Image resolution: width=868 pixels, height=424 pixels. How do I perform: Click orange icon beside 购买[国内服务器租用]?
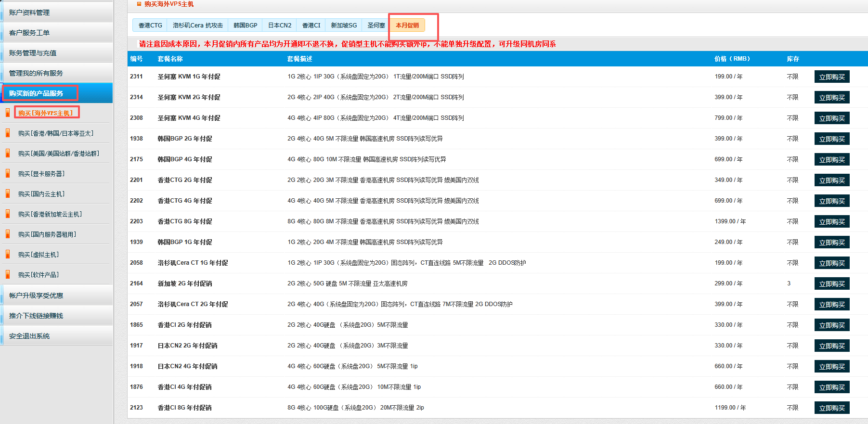[x=7, y=234]
